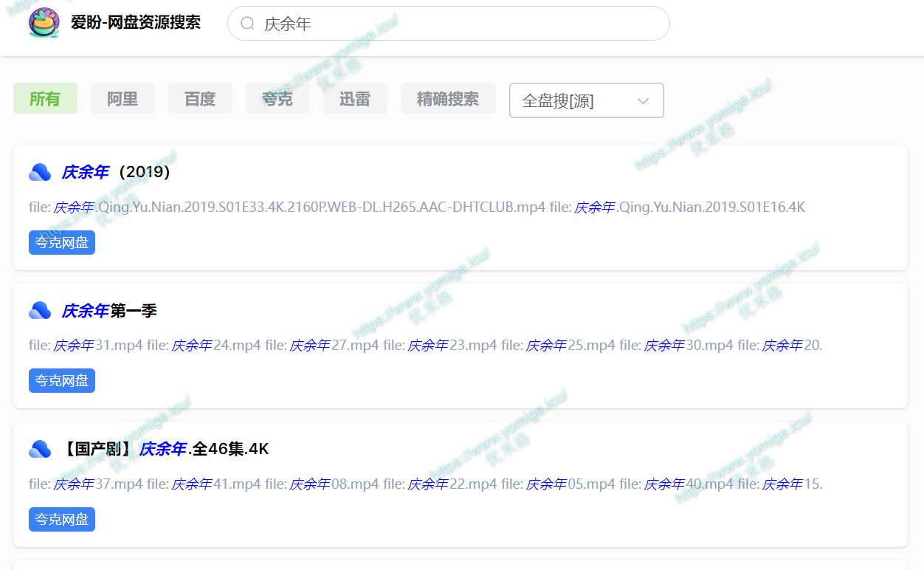The image size is (924, 570).
Task: Click 夸克网盘 tag under 庆余年第一季
Action: pos(62,381)
